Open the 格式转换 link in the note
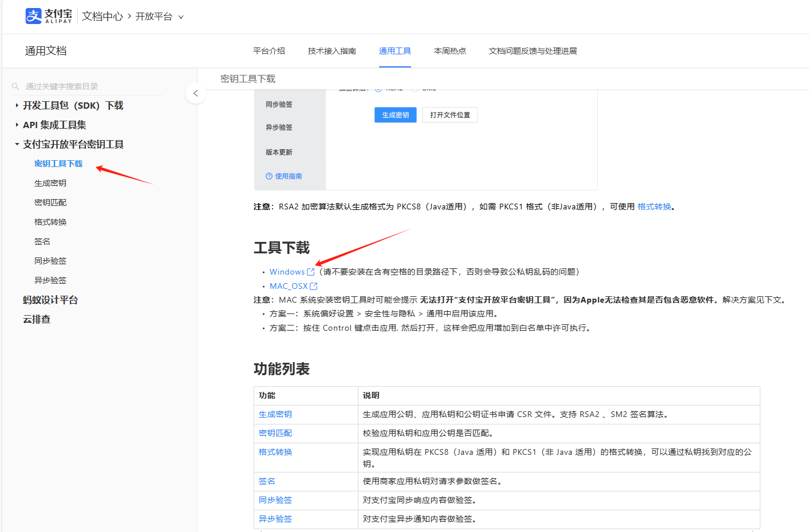 click(x=654, y=207)
